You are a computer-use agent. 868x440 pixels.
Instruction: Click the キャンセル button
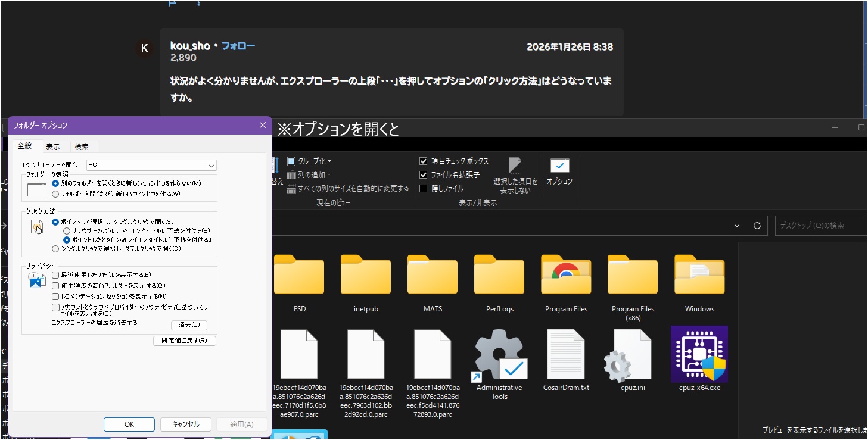(x=186, y=425)
